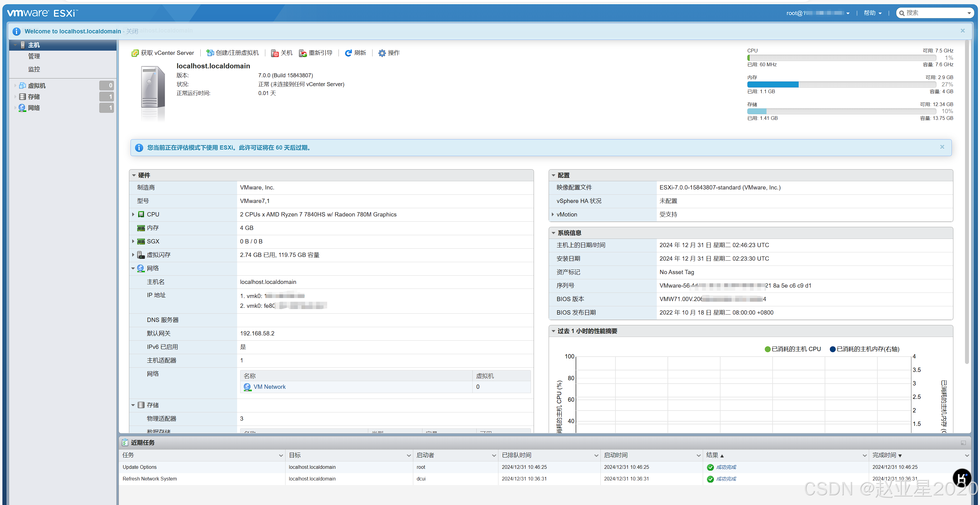Click the host server icon in navigator header
This screenshot has width=980, height=505.
23,45
